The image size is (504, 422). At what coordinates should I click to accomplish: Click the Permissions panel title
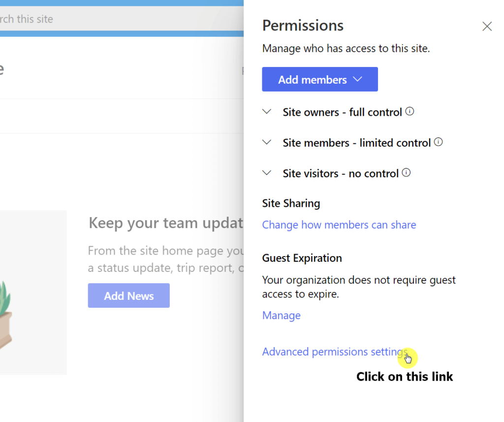click(x=303, y=26)
